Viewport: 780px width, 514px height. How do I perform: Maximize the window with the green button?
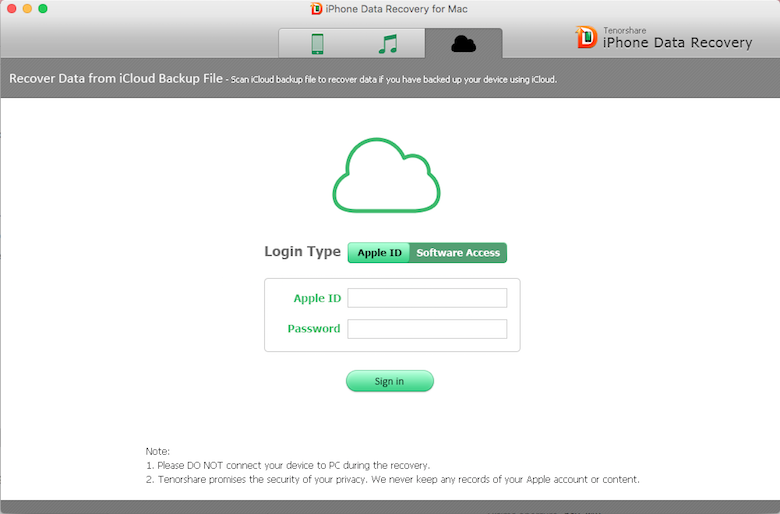click(43, 8)
